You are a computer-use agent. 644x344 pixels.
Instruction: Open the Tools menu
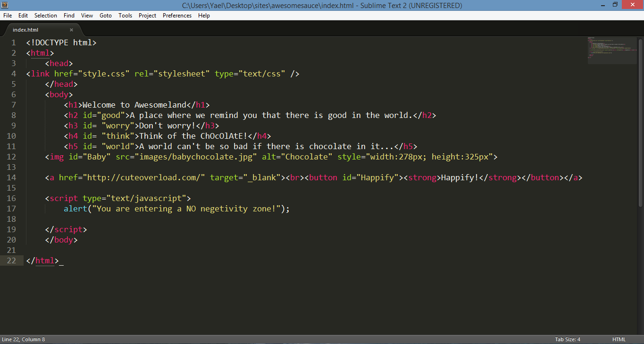(125, 16)
